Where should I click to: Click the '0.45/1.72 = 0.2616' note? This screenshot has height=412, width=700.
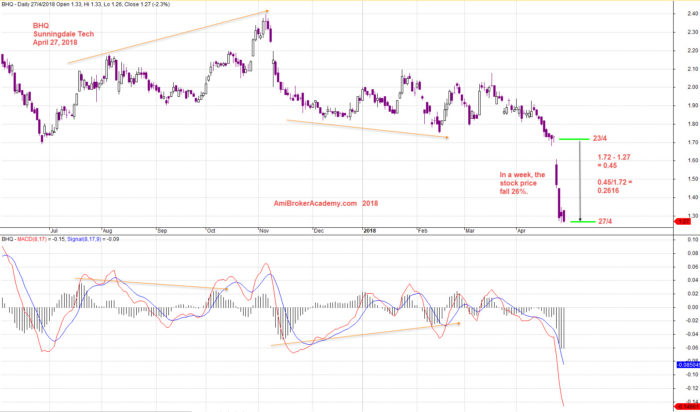614,186
